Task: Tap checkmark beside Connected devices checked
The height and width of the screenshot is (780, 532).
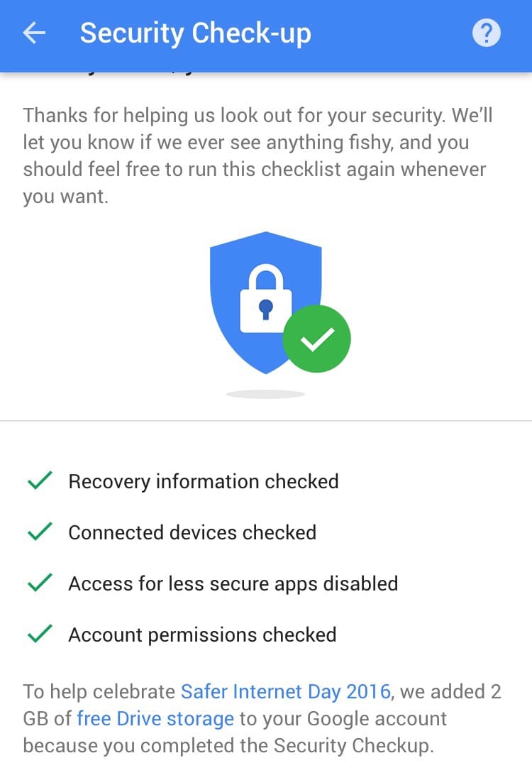Action: coord(39,532)
